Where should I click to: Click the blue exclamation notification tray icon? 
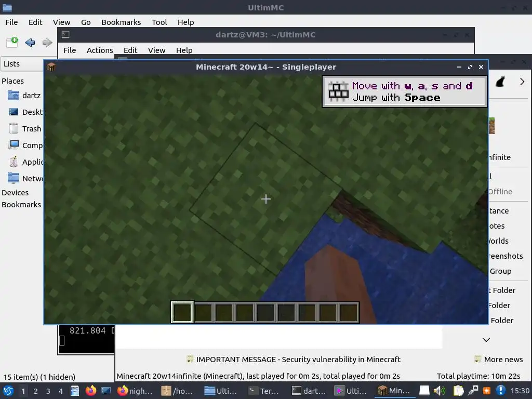[500, 391]
